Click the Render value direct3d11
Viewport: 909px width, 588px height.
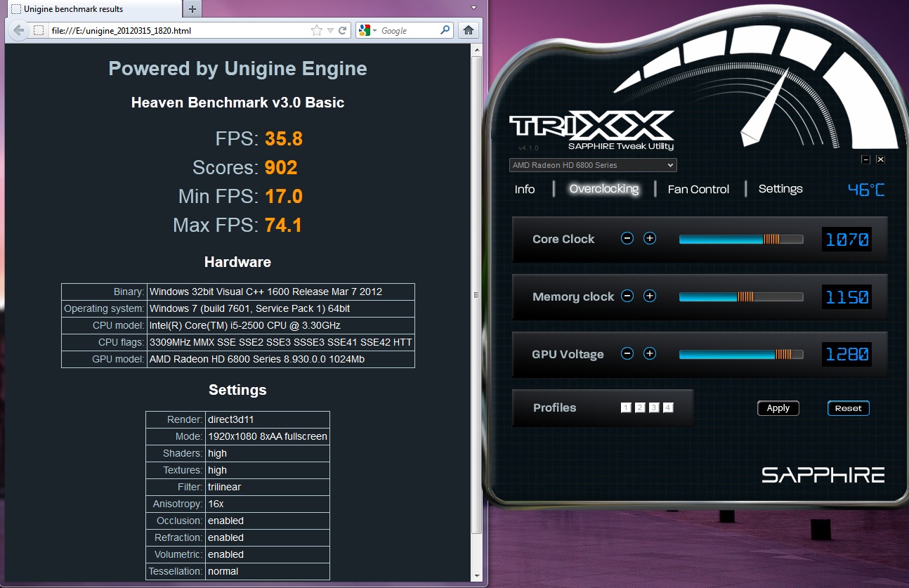268,419
